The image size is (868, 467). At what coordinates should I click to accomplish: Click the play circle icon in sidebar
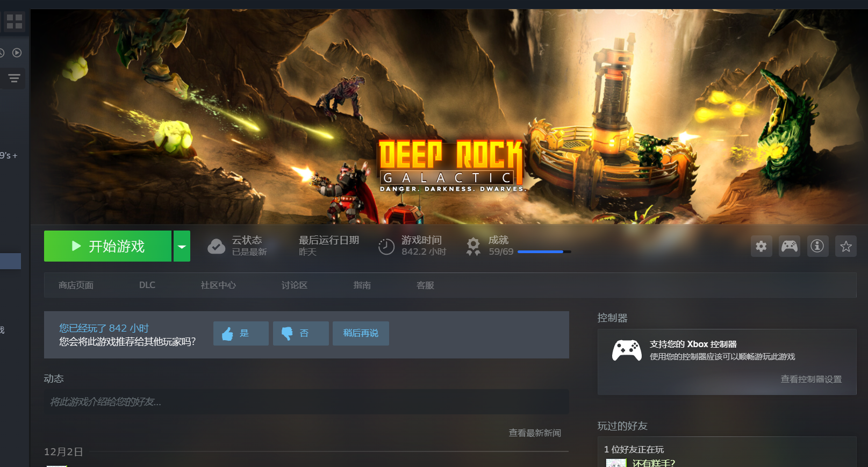point(17,53)
